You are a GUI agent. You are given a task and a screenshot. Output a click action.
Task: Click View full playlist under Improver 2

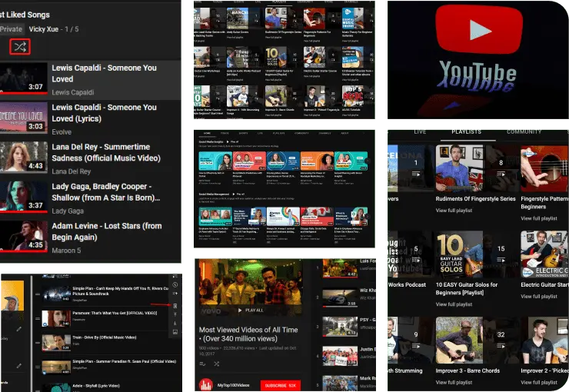pyautogui.click(x=539, y=382)
